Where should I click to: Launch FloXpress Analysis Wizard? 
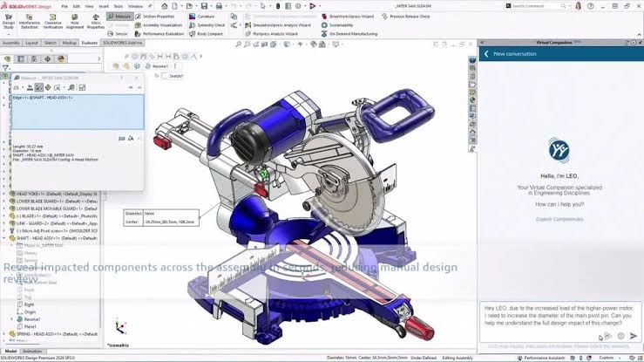pyautogui.click(x=271, y=34)
